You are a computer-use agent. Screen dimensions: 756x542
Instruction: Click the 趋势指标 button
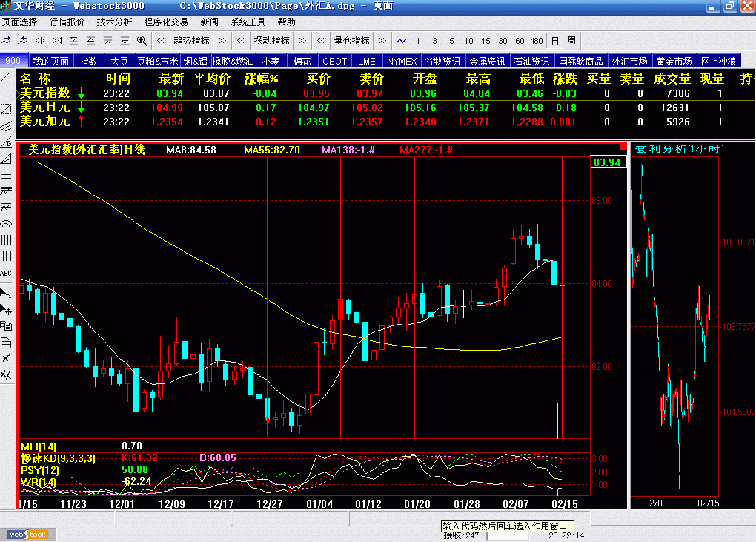[x=191, y=41]
